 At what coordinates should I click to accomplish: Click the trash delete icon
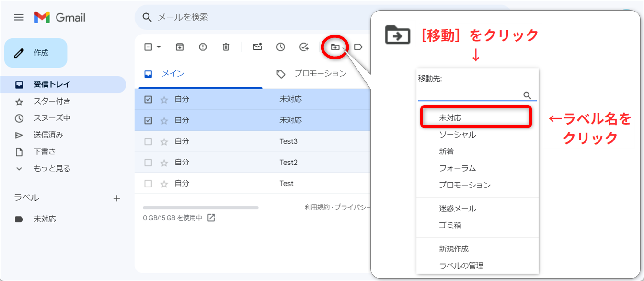click(226, 47)
